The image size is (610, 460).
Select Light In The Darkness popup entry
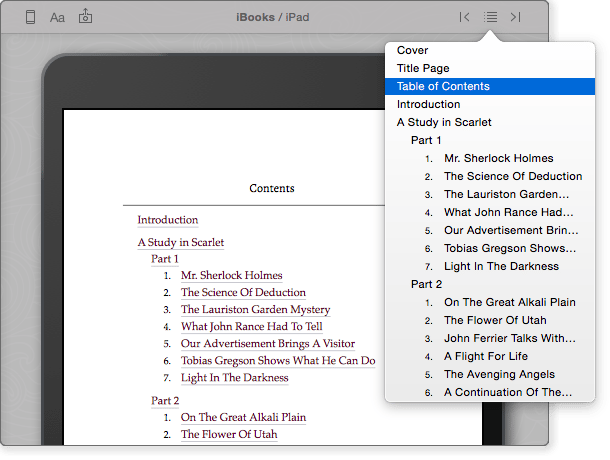[490, 266]
